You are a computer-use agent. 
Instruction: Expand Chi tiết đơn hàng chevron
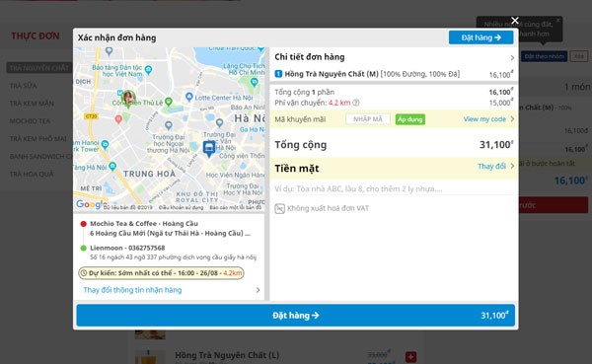512,58
